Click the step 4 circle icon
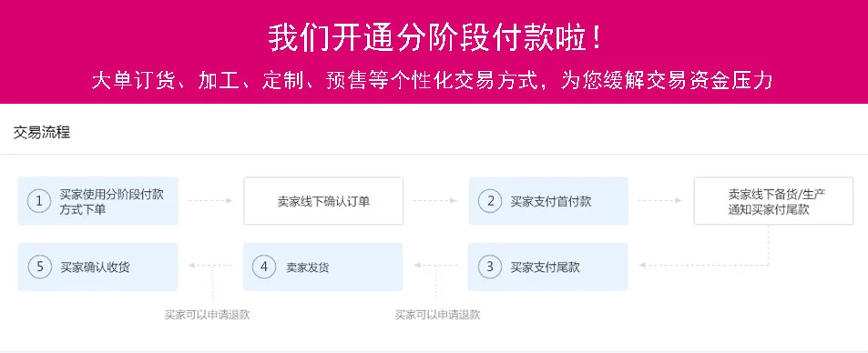Screen dimensions: 868x353 (x=264, y=267)
